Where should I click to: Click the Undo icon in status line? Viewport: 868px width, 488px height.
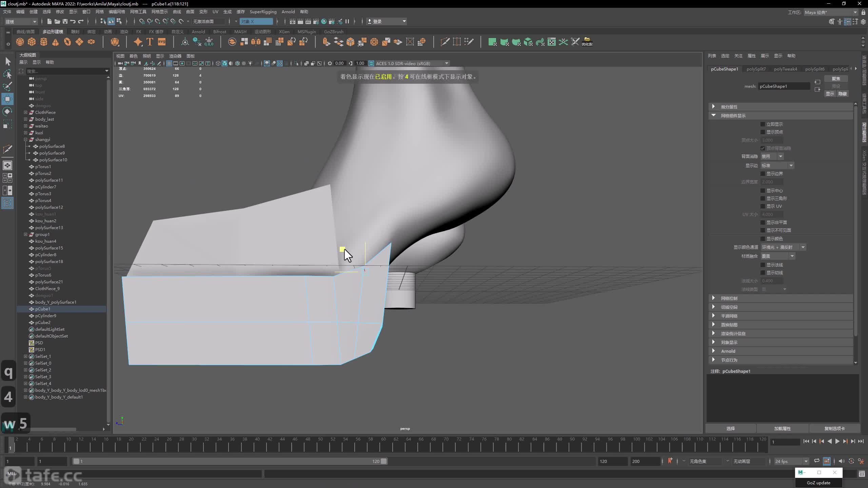point(73,21)
